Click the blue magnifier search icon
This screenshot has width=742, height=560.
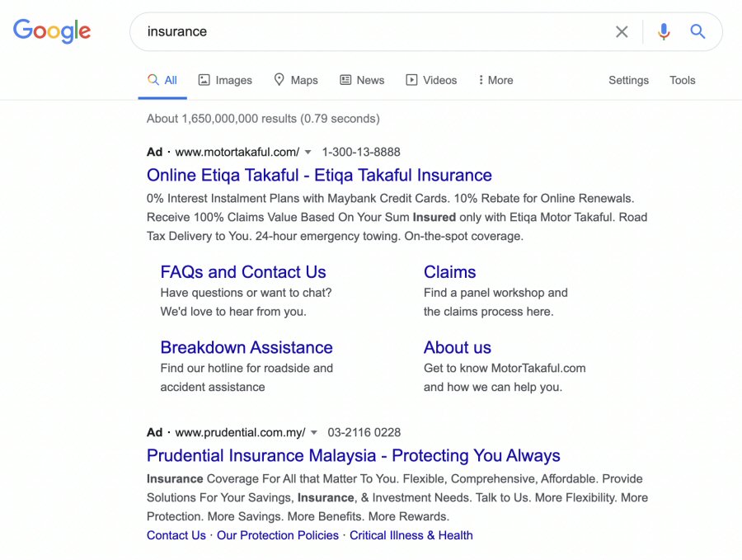(x=697, y=31)
